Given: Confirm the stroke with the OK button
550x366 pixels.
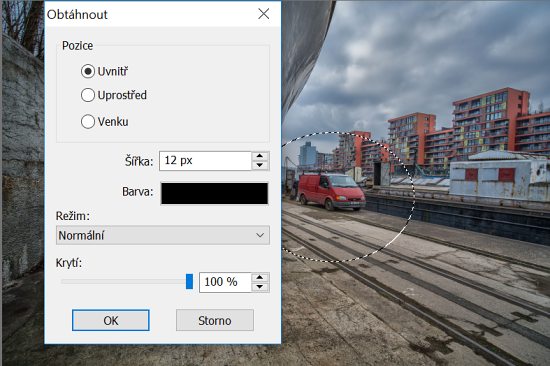Looking at the screenshot, I should tap(111, 320).
